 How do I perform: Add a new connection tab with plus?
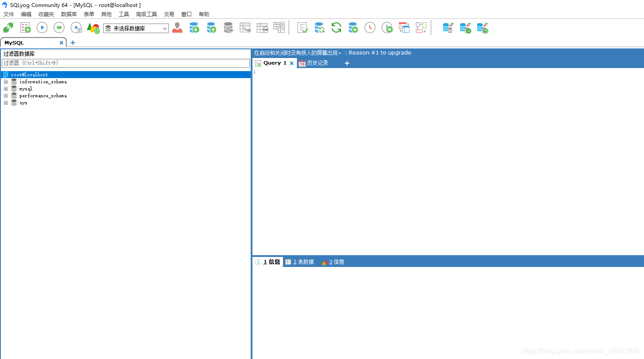click(73, 43)
